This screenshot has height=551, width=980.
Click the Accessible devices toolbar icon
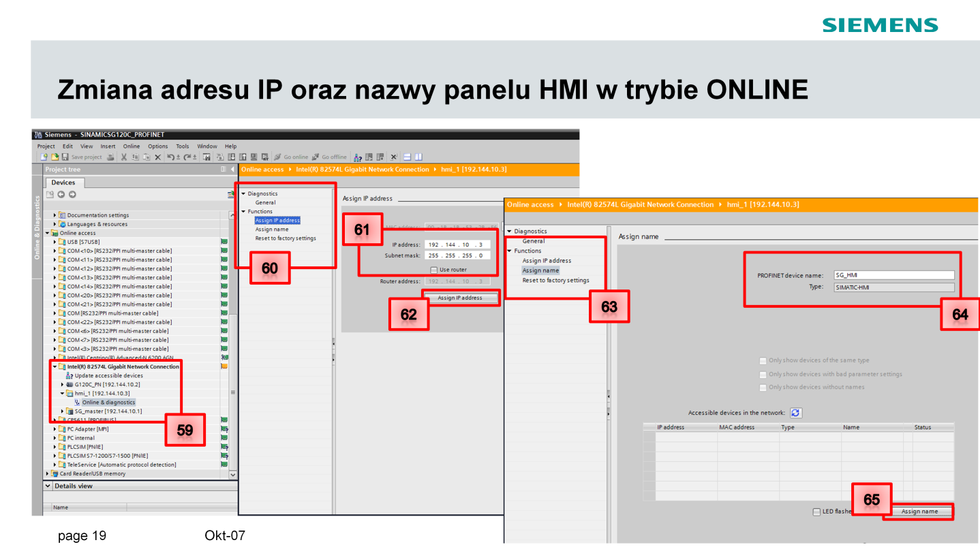(x=358, y=157)
